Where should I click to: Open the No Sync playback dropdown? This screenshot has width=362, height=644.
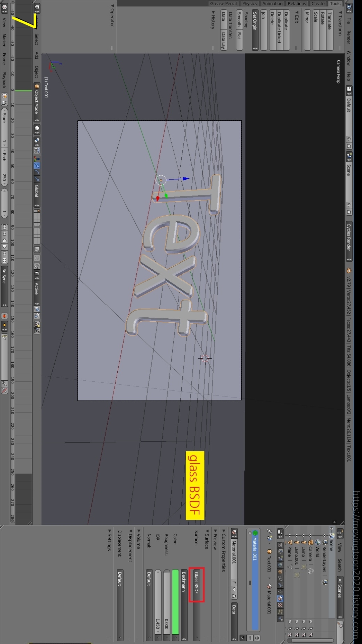pos(4,287)
